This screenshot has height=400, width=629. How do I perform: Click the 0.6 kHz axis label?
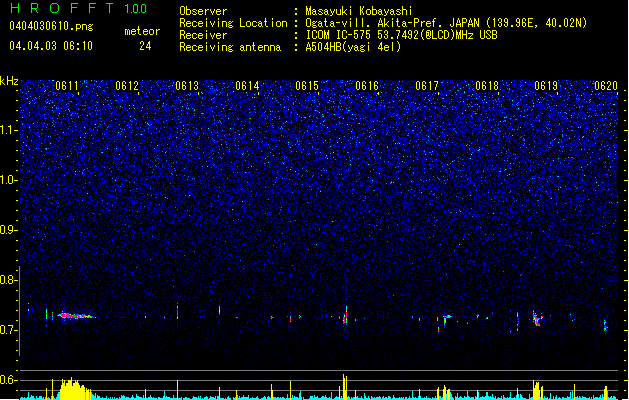(8, 380)
